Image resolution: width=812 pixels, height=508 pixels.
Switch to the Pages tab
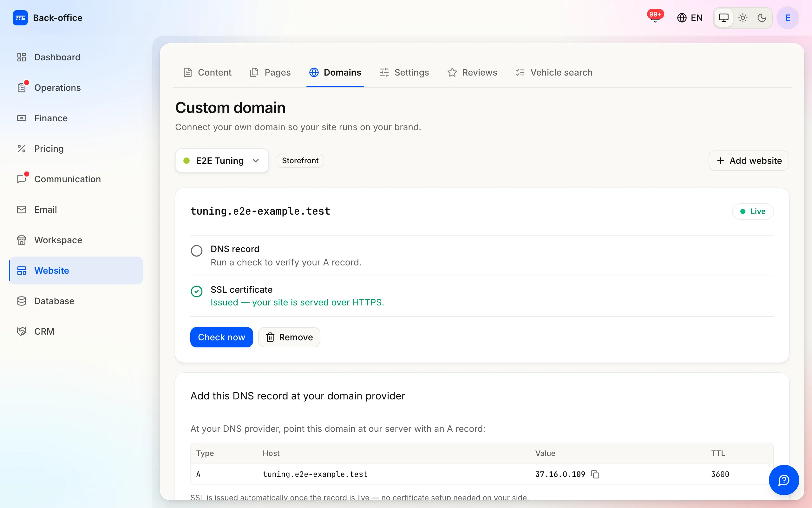tap(270, 73)
